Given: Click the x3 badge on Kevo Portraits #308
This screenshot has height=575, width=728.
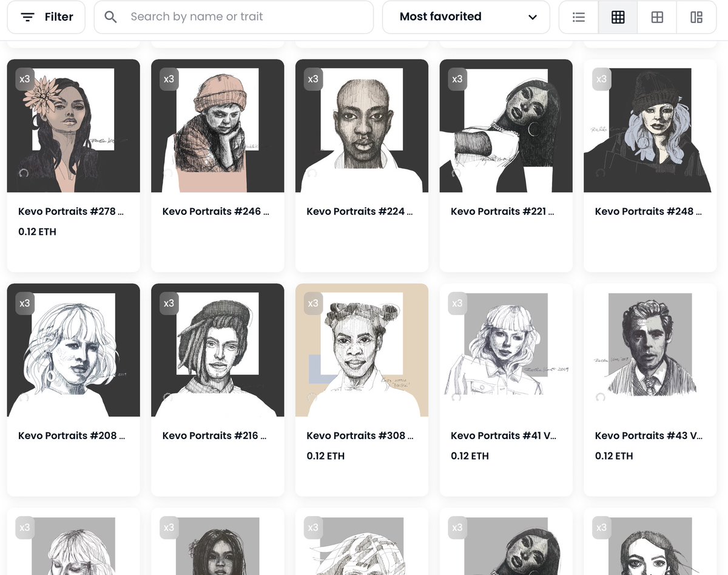Looking at the screenshot, I should [313, 303].
